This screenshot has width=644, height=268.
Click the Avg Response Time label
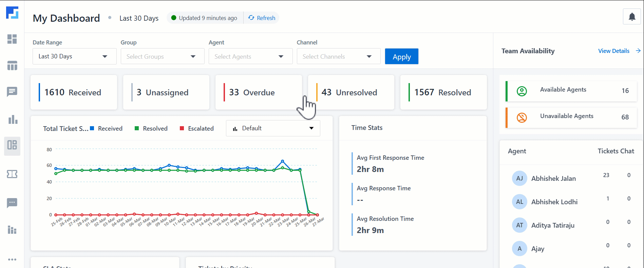click(383, 188)
